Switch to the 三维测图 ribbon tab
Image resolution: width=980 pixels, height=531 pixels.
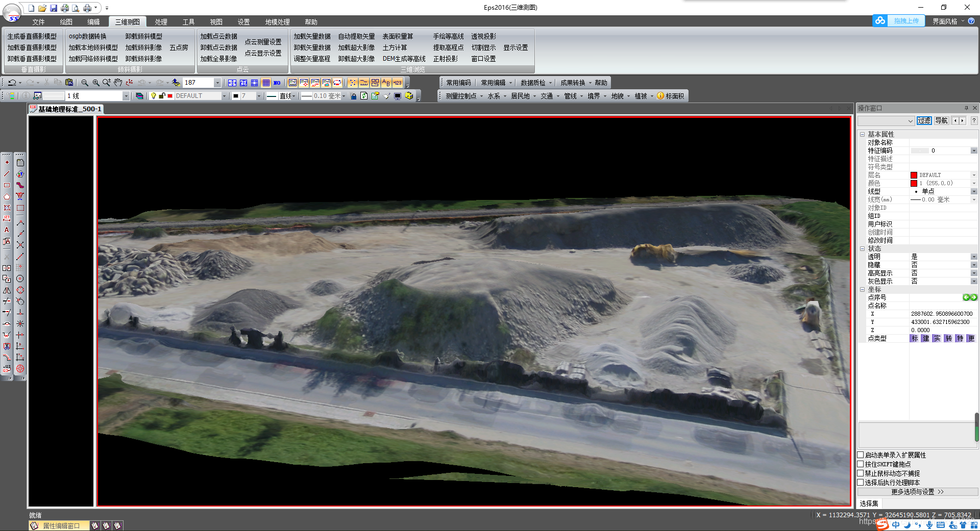click(x=127, y=22)
